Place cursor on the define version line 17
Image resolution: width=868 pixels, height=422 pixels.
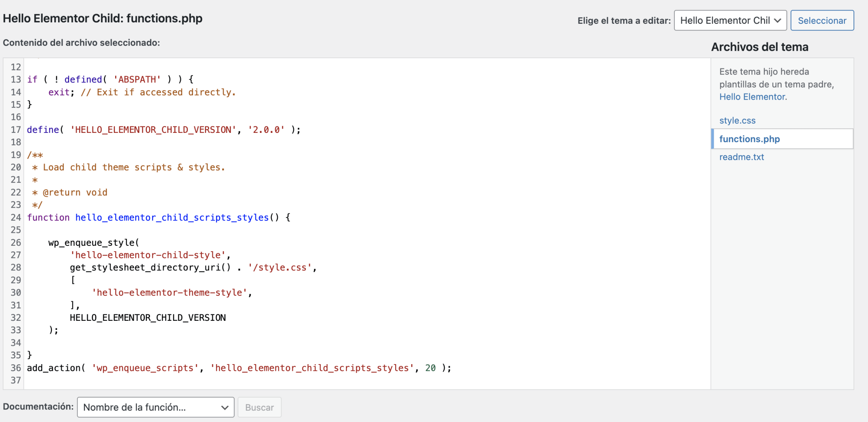click(x=164, y=130)
